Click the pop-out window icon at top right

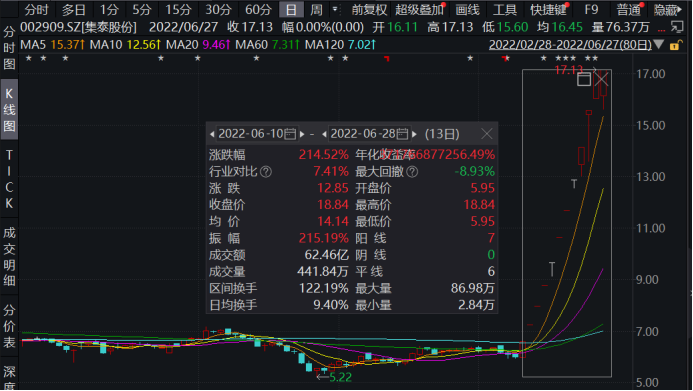coord(677,27)
